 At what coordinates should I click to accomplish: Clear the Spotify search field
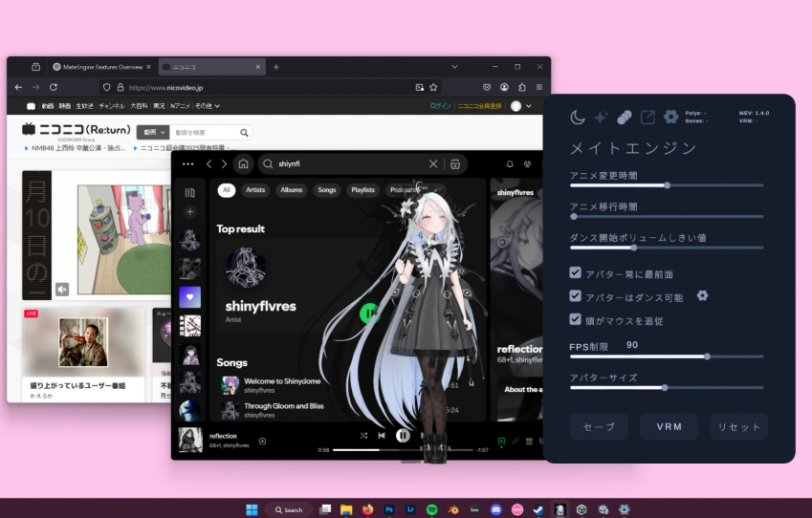(433, 164)
